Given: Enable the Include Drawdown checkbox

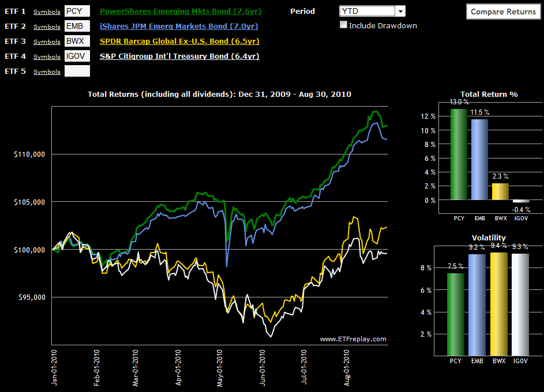Looking at the screenshot, I should [344, 25].
